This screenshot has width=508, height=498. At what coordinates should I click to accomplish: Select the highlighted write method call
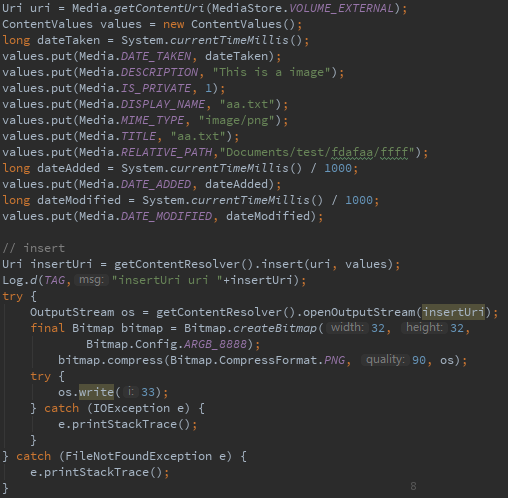coord(96,392)
